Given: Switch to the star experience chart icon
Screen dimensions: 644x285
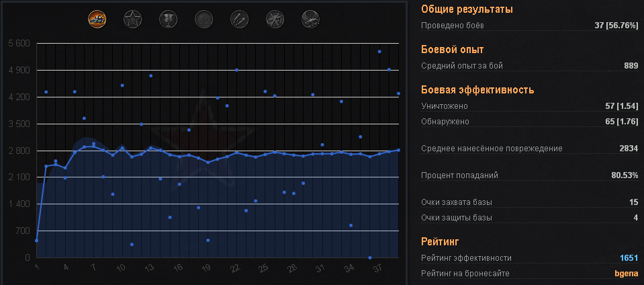Looking at the screenshot, I should 133,19.
